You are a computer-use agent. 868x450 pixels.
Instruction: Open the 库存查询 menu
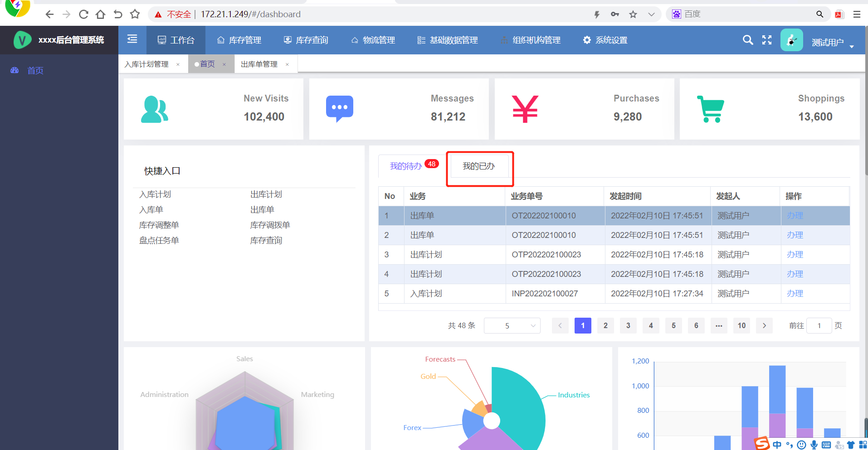[306, 40]
